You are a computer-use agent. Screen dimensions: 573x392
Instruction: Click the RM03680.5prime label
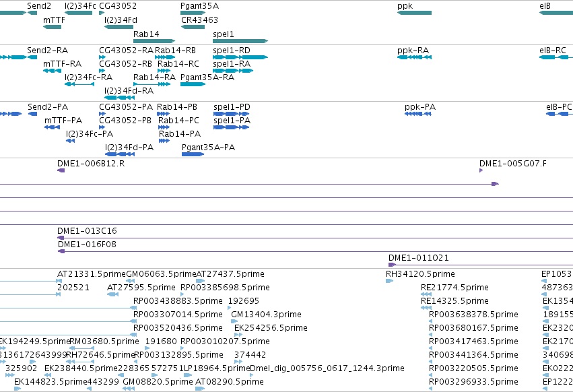pos(104,341)
